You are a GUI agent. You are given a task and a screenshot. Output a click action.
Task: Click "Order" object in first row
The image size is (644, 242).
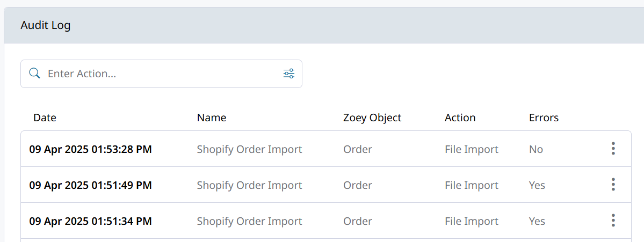(x=358, y=149)
